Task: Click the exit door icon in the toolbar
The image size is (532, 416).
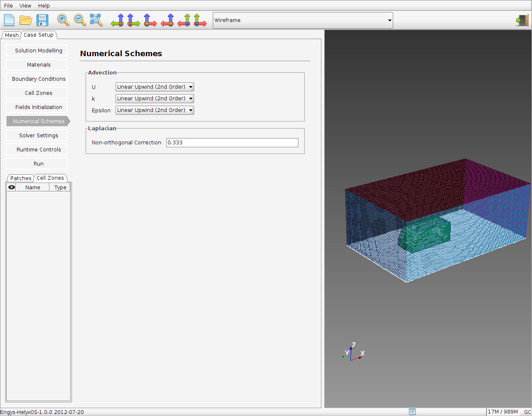Action: tap(522, 20)
